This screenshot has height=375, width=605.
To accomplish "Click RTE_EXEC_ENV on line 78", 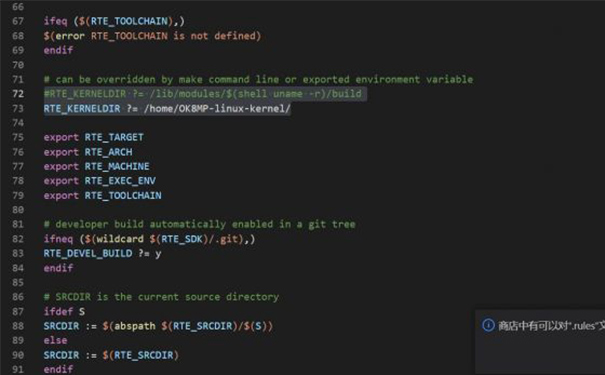I will click(120, 181).
